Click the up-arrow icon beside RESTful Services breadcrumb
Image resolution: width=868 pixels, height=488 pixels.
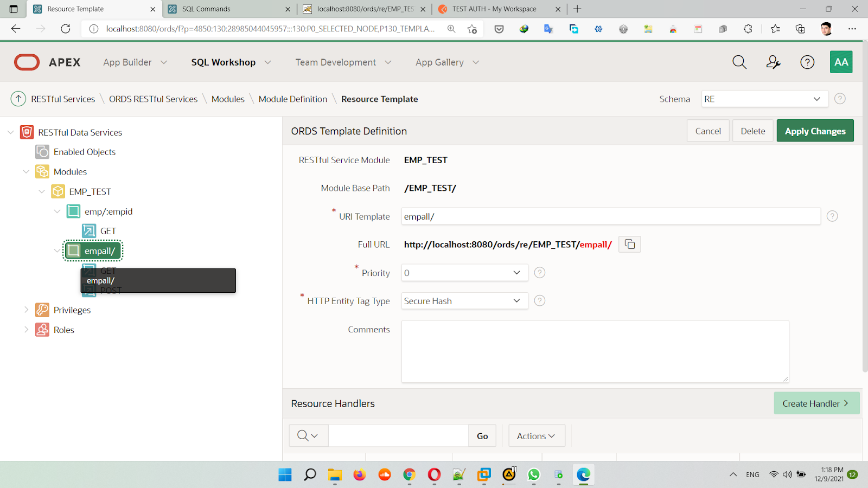pos(18,99)
